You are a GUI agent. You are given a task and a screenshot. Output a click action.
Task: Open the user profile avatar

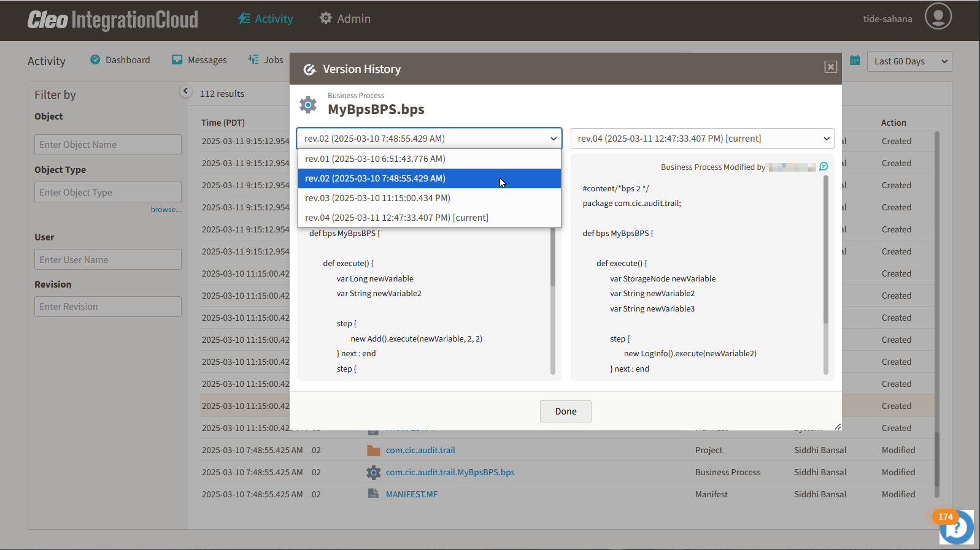point(938,17)
